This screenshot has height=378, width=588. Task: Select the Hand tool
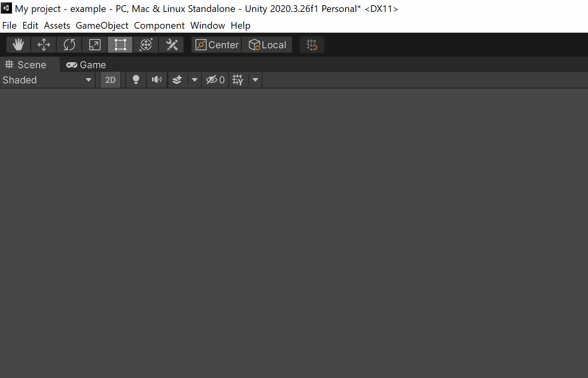(x=18, y=45)
